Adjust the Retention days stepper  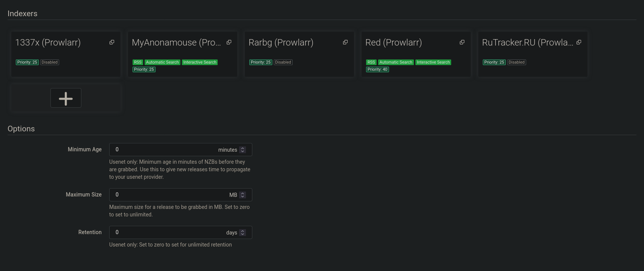[x=243, y=232]
